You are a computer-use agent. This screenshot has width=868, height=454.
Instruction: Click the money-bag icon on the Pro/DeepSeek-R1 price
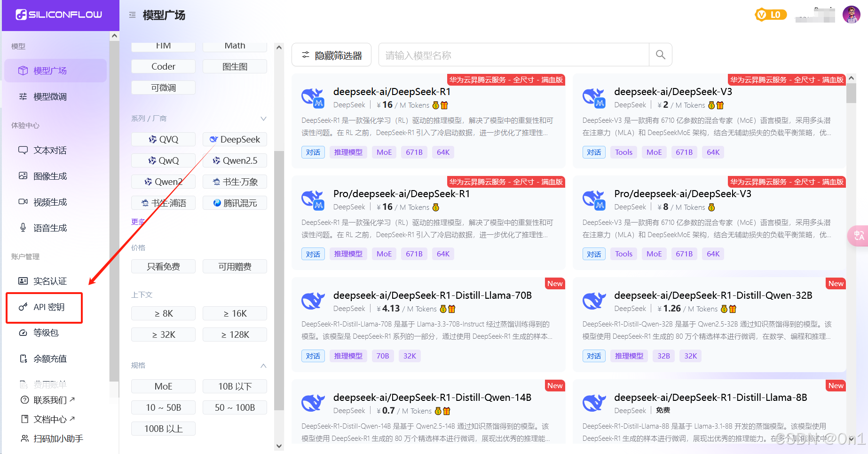(x=436, y=207)
